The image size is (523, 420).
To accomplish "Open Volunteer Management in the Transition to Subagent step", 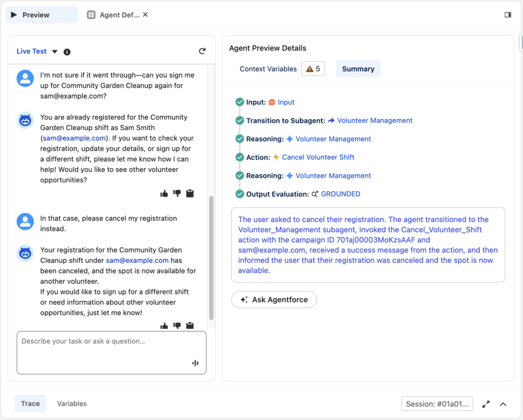I will (x=374, y=121).
